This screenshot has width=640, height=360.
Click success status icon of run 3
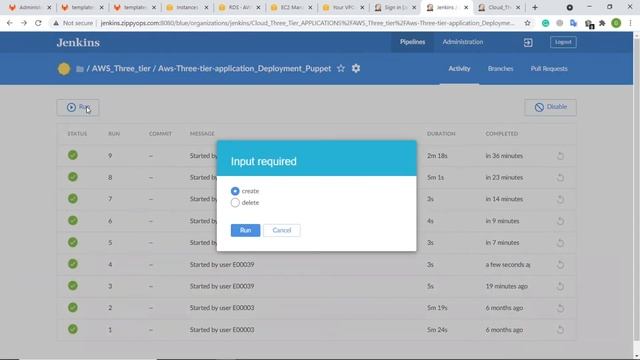(73, 285)
